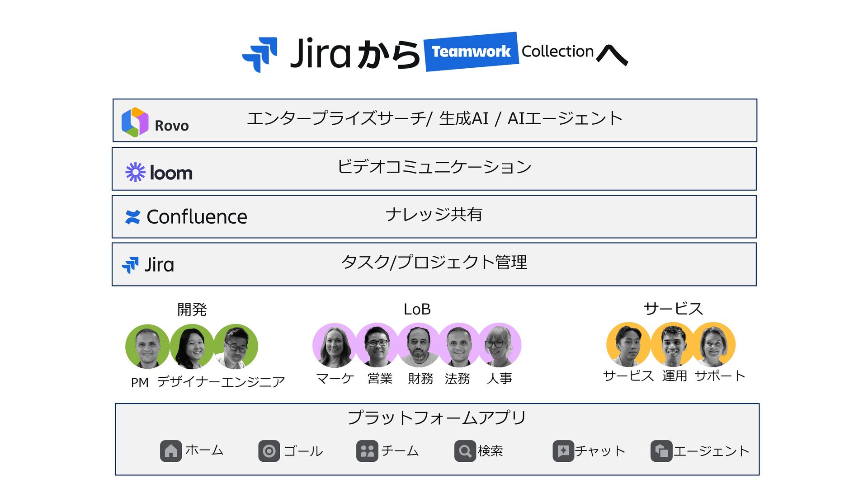Click the Rovo logo icon
868x488 pixels.
[135, 122]
